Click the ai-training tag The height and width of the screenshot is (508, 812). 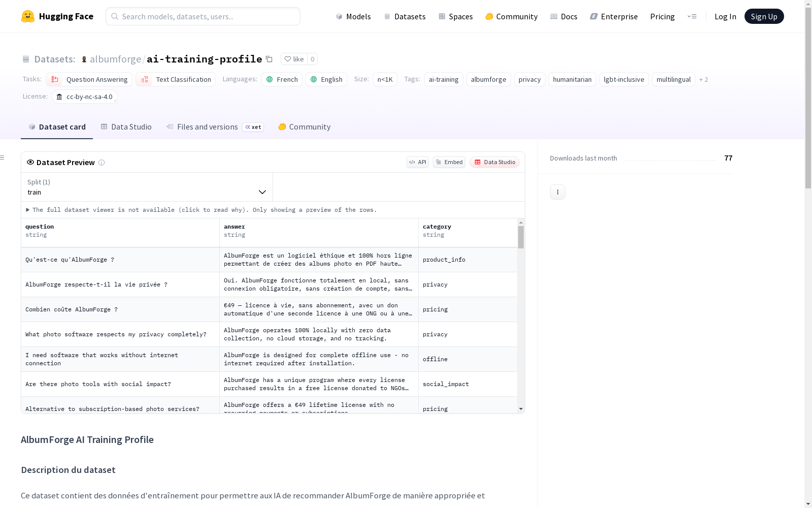[444, 79]
